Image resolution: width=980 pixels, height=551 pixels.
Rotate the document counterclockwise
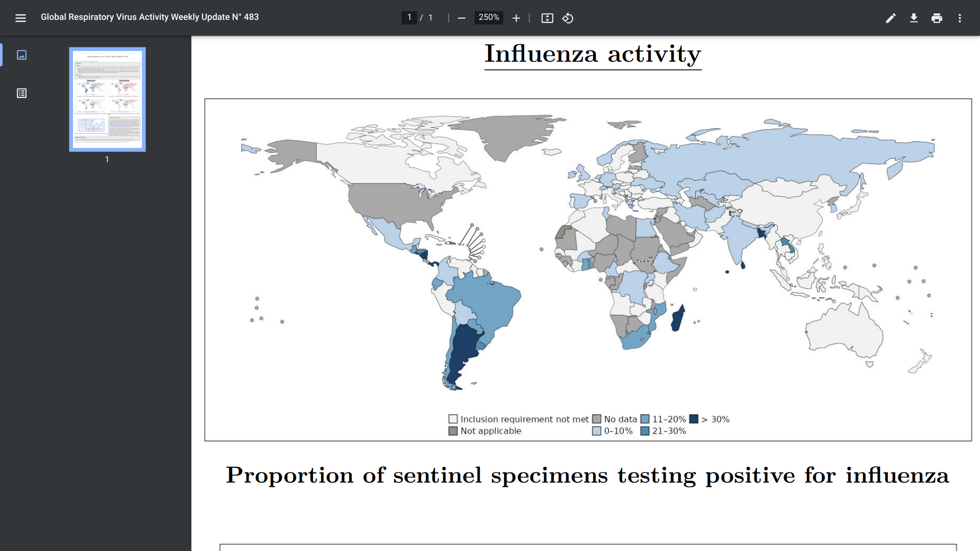click(x=568, y=18)
